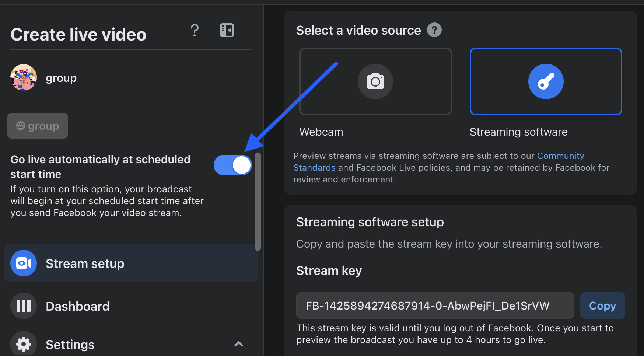This screenshot has width=644, height=356.
Task: Click the Streaming software label text
Action: tap(518, 132)
